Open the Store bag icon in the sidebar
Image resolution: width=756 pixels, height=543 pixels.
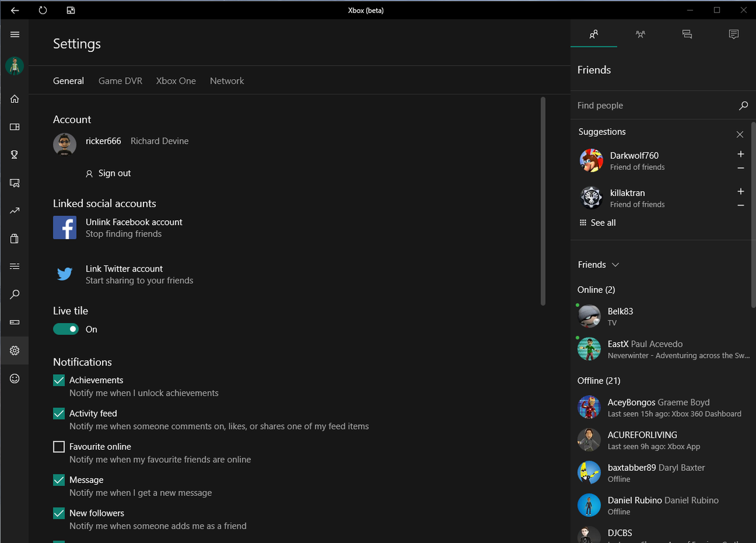click(x=15, y=238)
